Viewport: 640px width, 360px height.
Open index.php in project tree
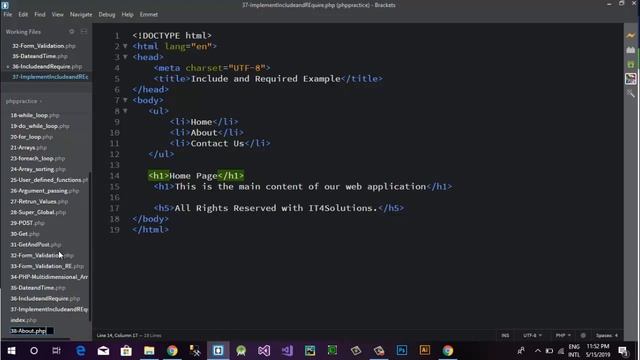[x=23, y=320]
